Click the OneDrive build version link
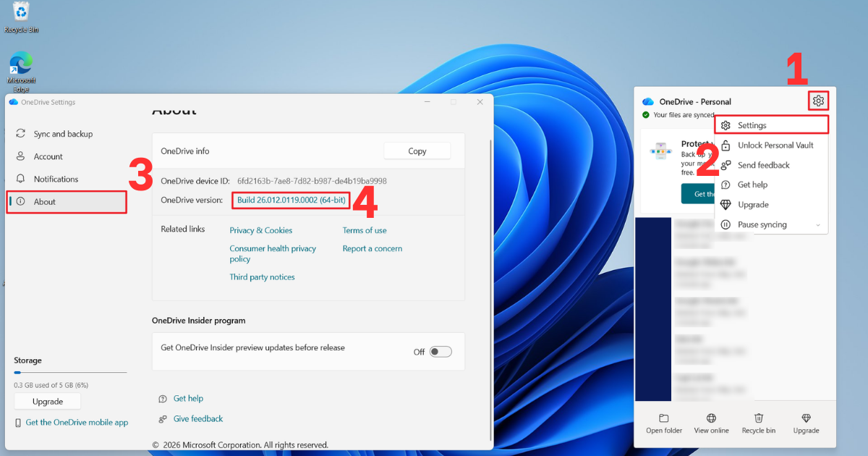This screenshot has width=868, height=456. [291, 200]
